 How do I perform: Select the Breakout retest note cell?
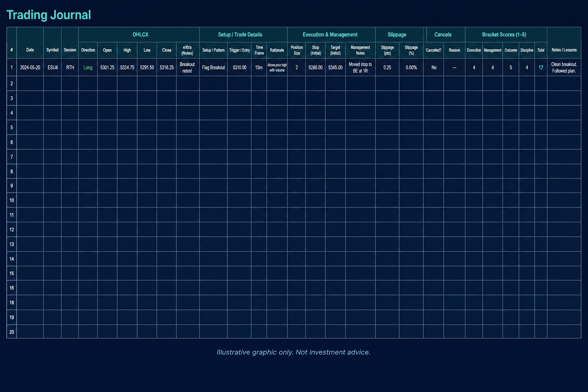[187, 68]
